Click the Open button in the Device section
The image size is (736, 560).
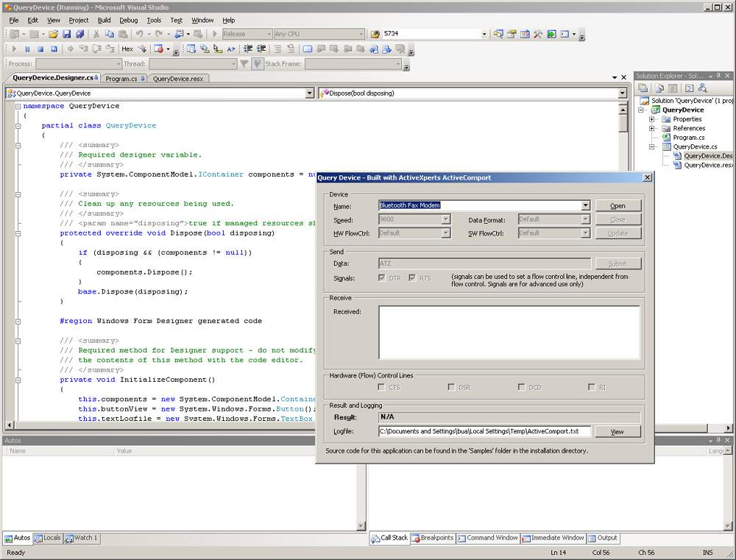click(x=618, y=205)
